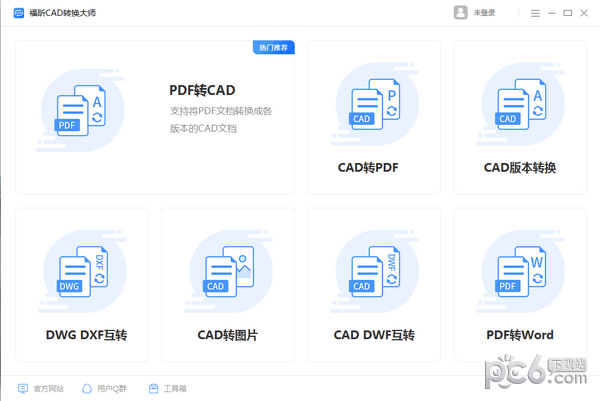Close the application window
This screenshot has width=600, height=401.
click(x=584, y=13)
